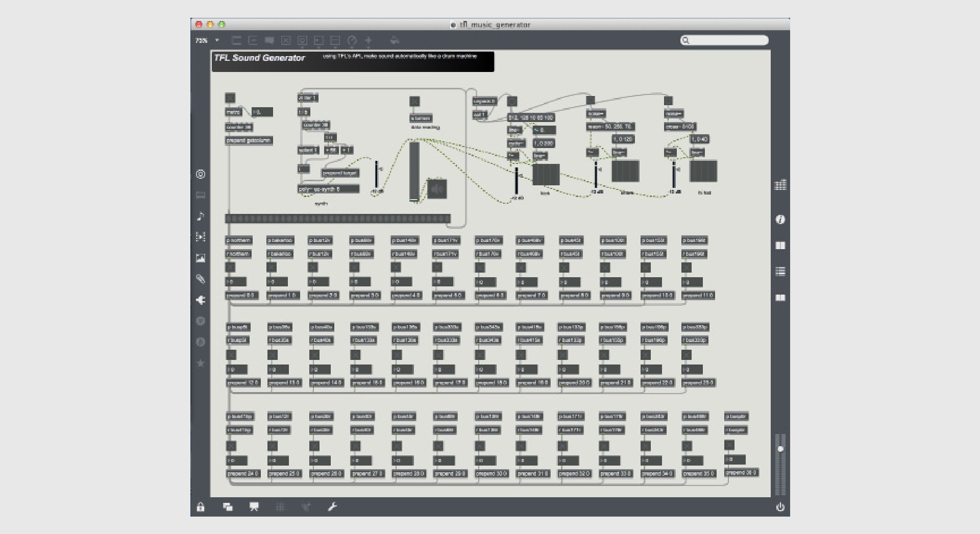Toggle the X box above prepend 30 0
This screenshot has height=534, width=980.
tap(480, 446)
